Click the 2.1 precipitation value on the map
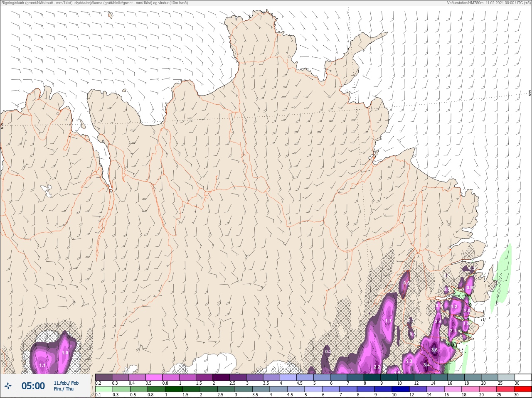Viewport: 532px width, 398px height. (453, 331)
